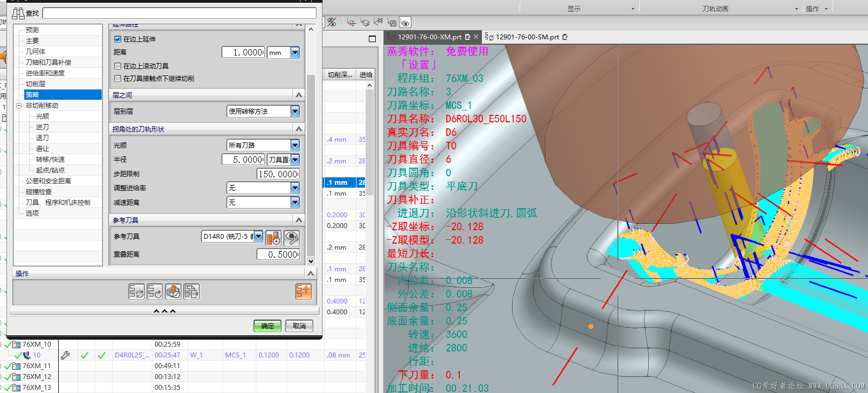Click the create new reference tool icon
The height and width of the screenshot is (393, 868).
[274, 238]
